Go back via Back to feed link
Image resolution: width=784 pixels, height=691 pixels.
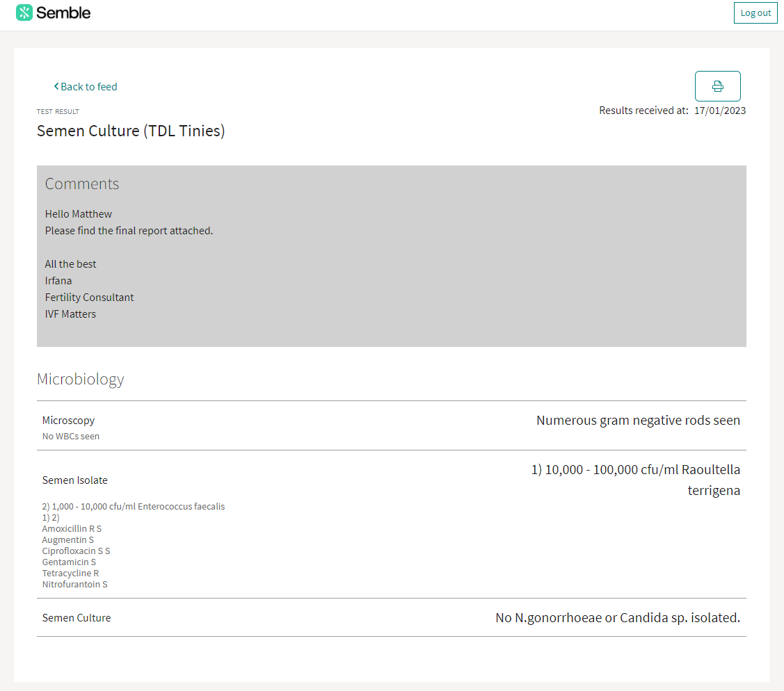click(x=88, y=86)
